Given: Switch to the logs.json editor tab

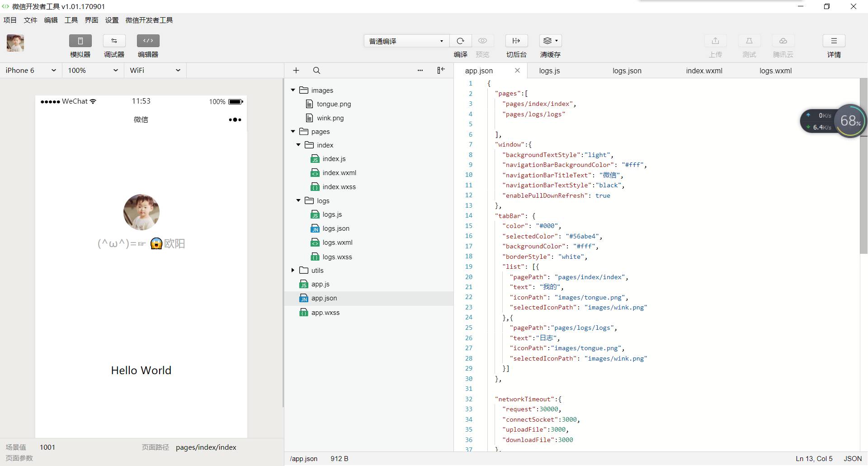Looking at the screenshot, I should tap(627, 71).
